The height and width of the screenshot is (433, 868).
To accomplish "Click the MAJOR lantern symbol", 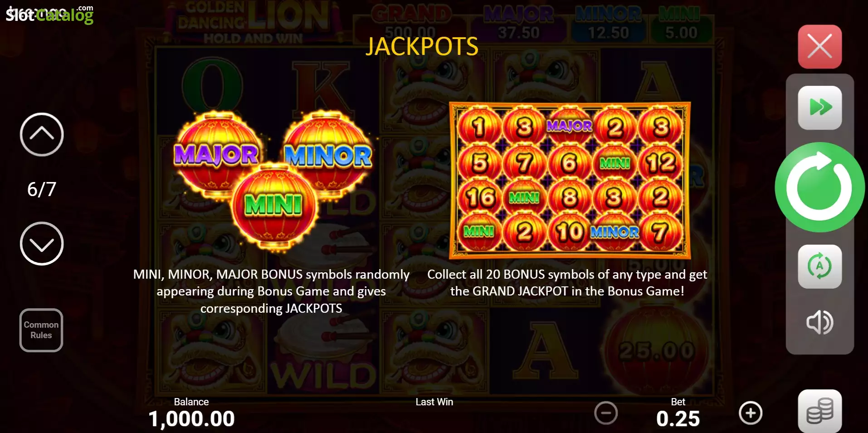I will pos(217,154).
